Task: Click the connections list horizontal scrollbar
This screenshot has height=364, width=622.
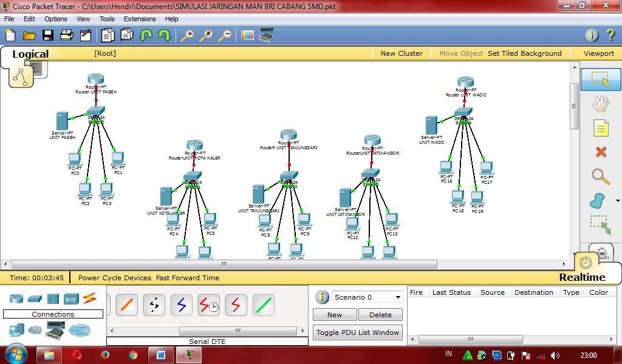Action: point(238,331)
